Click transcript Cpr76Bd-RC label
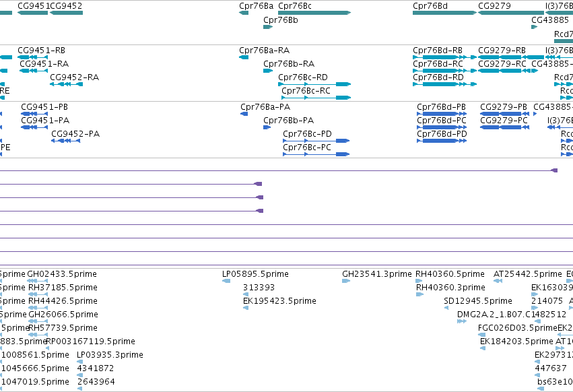The image size is (573, 392). coord(438,63)
